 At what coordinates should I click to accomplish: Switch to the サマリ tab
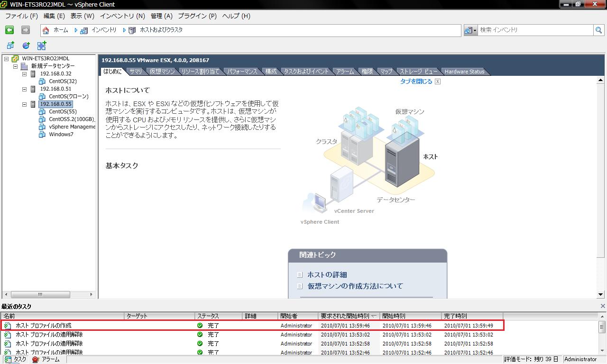pos(136,72)
